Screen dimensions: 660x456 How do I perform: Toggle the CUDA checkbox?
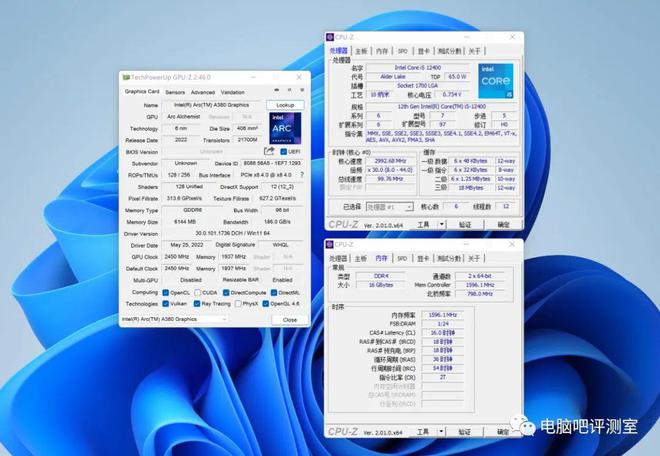(x=197, y=292)
